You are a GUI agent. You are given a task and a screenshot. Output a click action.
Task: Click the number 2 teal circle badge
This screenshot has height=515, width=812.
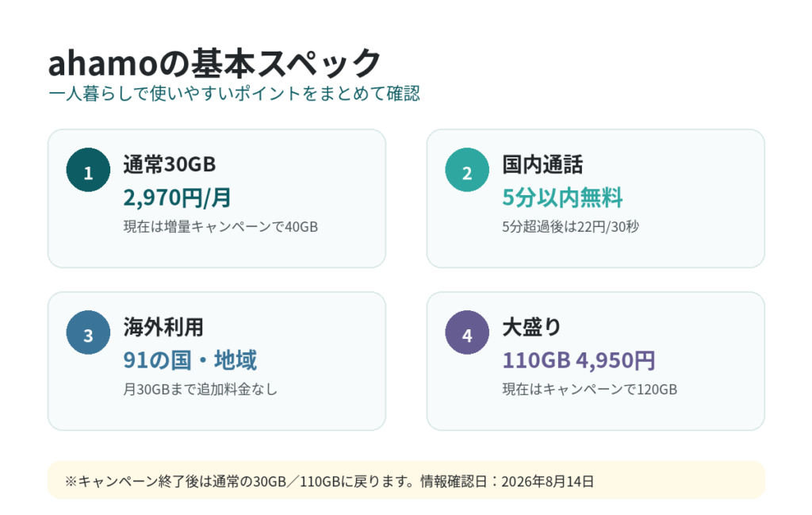pos(467,170)
